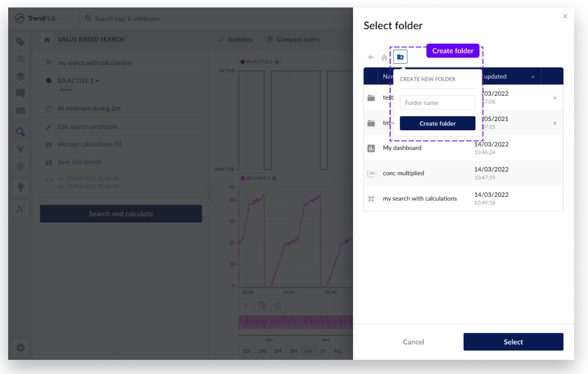Click the Select button

click(513, 342)
